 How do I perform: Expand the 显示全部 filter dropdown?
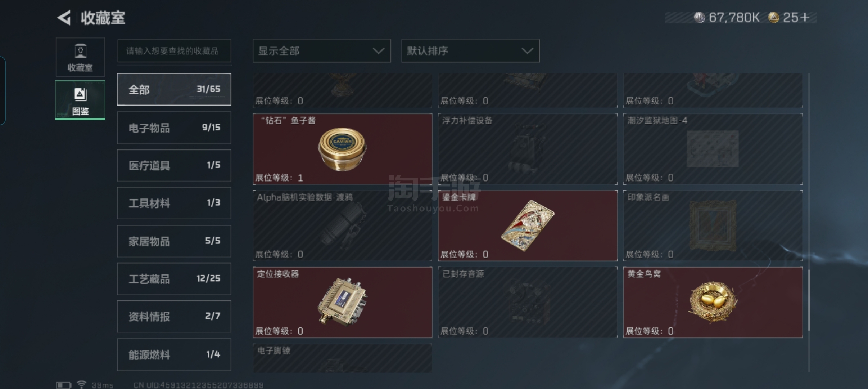[322, 51]
